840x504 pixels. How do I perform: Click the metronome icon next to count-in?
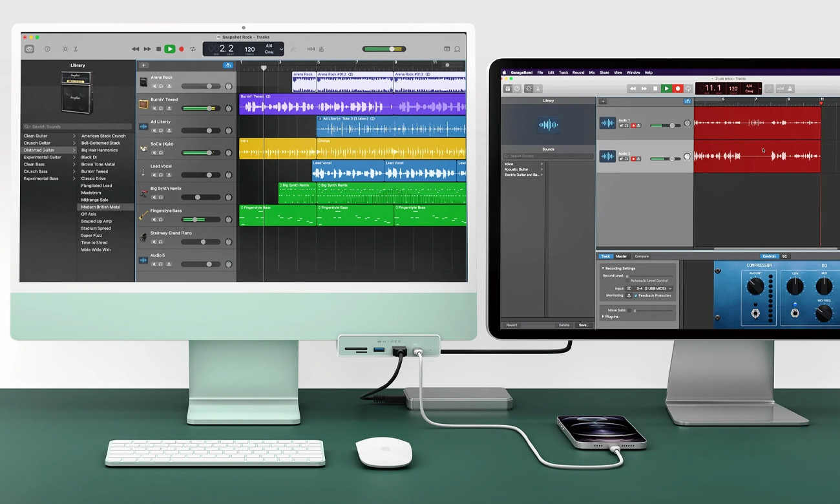[x=322, y=49]
